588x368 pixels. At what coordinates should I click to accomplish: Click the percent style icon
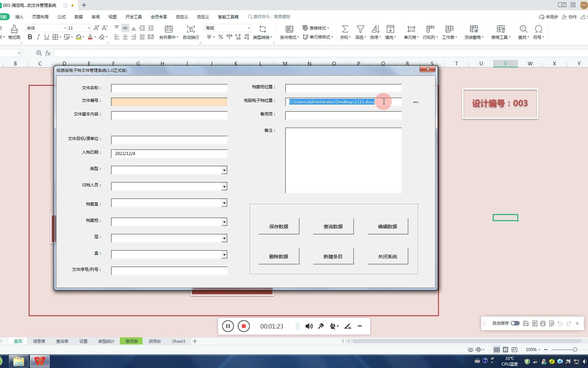coord(221,37)
